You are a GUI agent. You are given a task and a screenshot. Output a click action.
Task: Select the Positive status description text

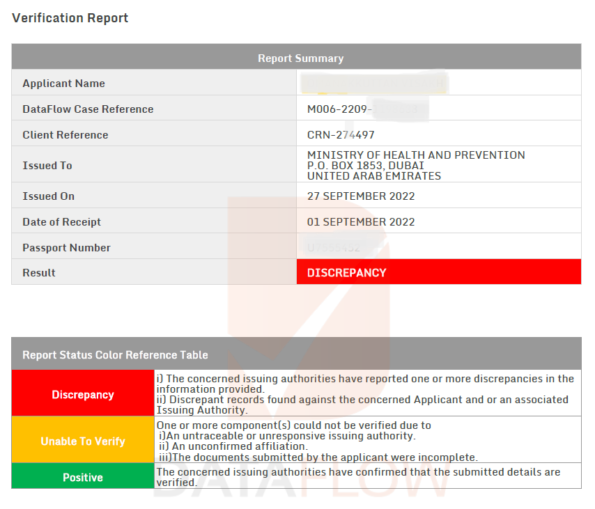[358, 477]
